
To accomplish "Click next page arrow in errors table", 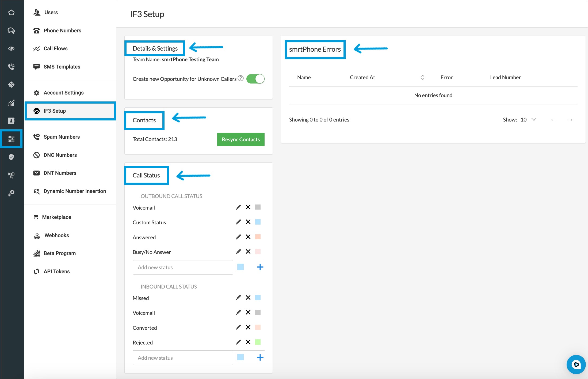I will (x=570, y=120).
